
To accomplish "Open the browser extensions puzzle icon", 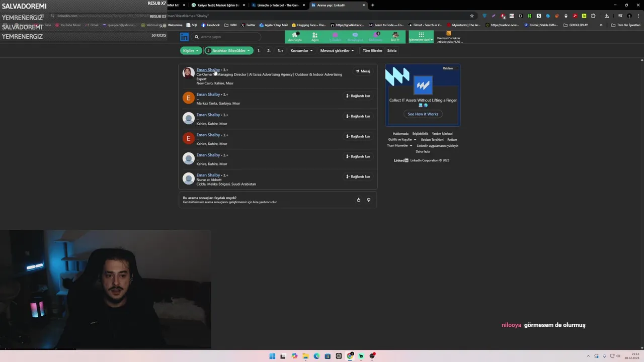I will point(593,16).
